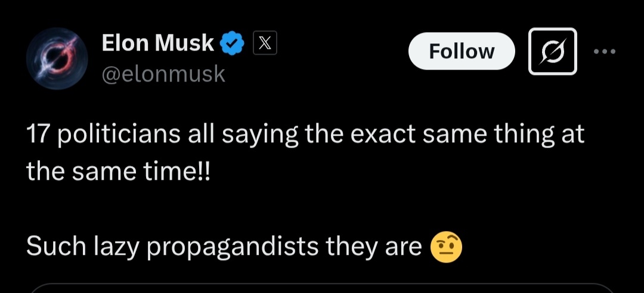Click the Grok explain-this-post icon
Screen dimensions: 644x293
[x=552, y=51]
